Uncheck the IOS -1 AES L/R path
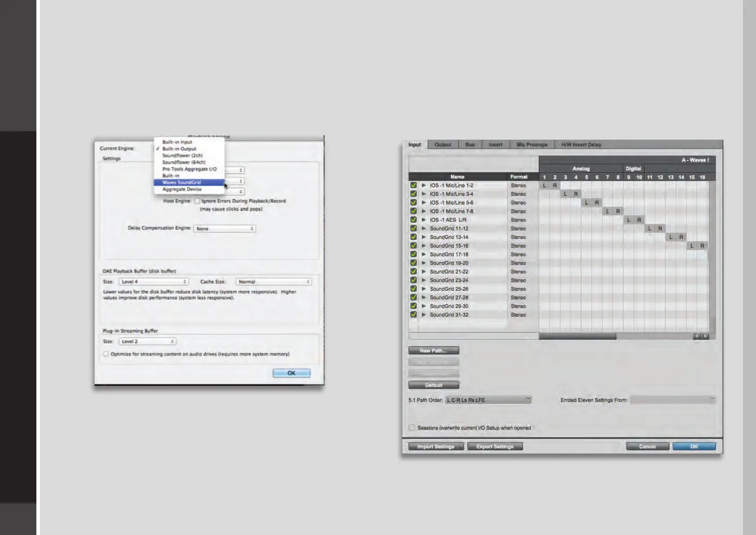Viewport: 756px width, 535px height. [413, 220]
